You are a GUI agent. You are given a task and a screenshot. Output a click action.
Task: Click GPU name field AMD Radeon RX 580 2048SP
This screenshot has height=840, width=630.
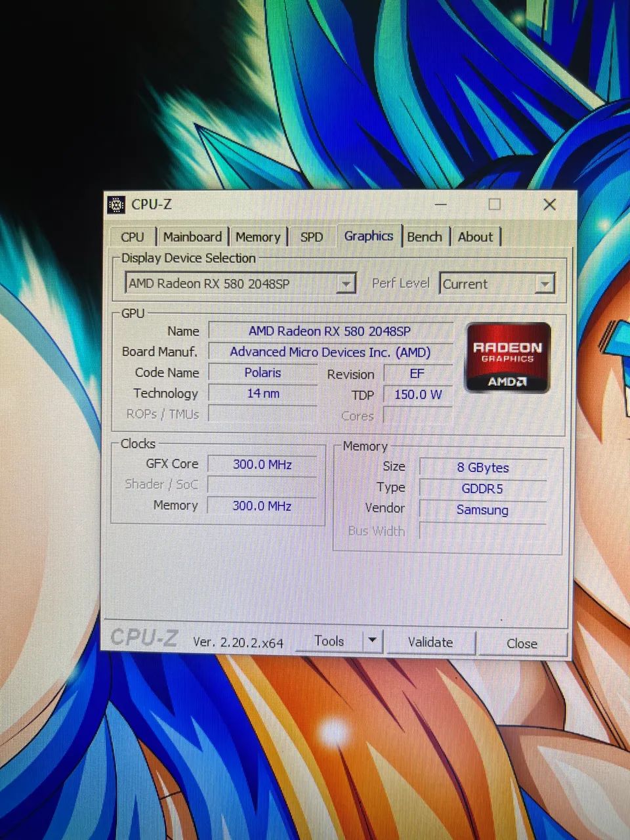tap(330, 331)
